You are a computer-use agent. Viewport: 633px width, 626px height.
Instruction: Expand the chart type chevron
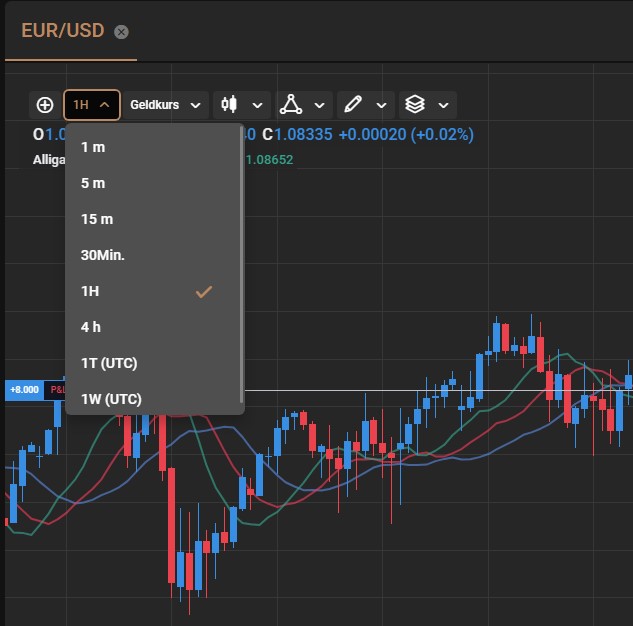pos(257,105)
